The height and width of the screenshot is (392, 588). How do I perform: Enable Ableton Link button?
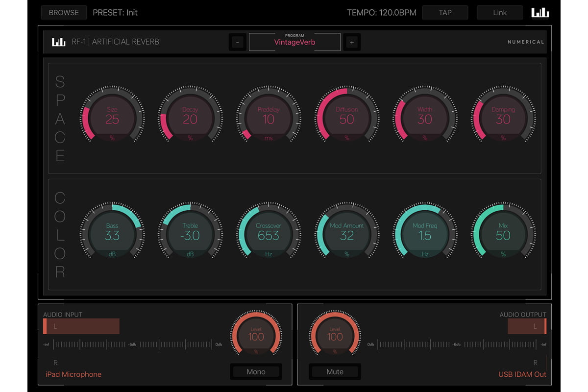point(500,13)
